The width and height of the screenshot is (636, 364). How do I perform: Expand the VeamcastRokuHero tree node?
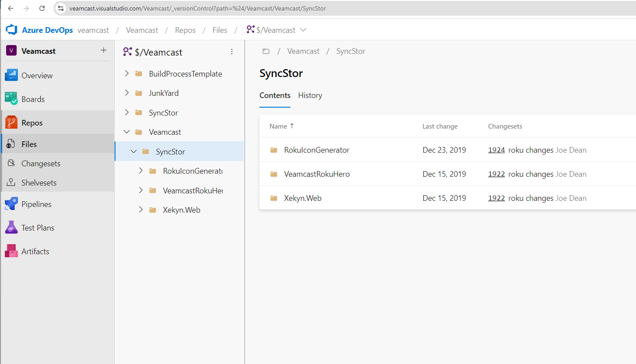(141, 190)
